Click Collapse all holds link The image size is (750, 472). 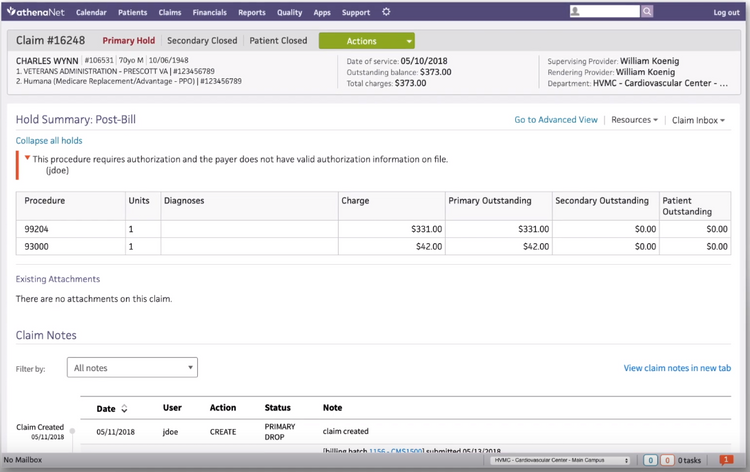tap(49, 141)
